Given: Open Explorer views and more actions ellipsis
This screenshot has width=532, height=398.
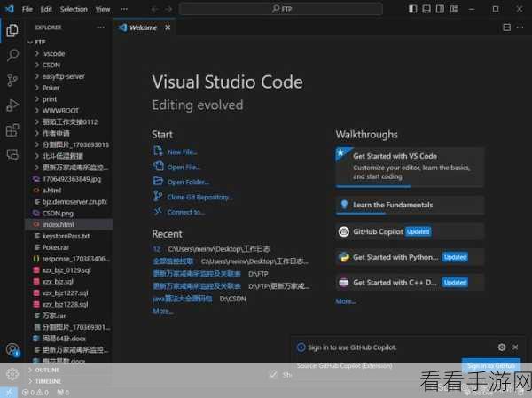Looking at the screenshot, I should click(x=101, y=27).
